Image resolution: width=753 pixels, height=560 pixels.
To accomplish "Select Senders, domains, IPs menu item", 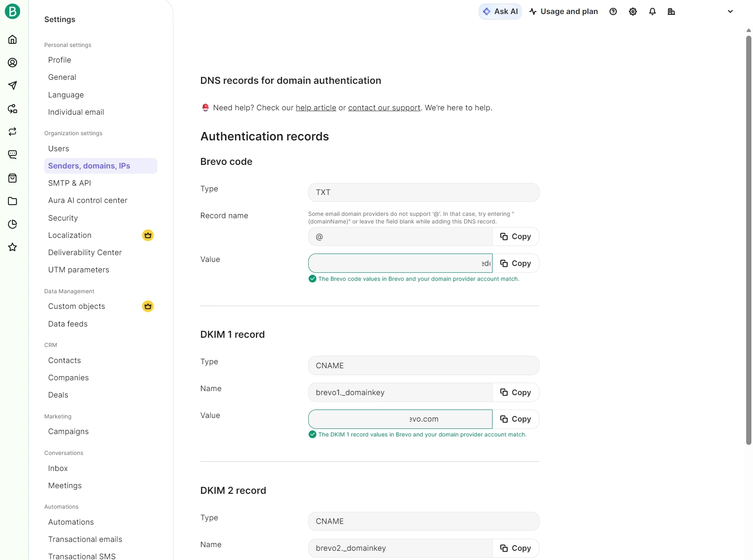I will pos(101,166).
